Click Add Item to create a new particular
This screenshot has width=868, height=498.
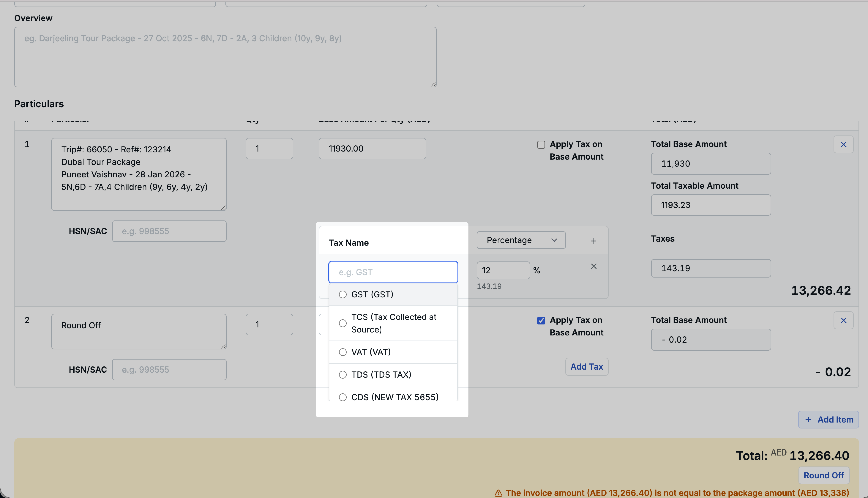click(x=828, y=419)
